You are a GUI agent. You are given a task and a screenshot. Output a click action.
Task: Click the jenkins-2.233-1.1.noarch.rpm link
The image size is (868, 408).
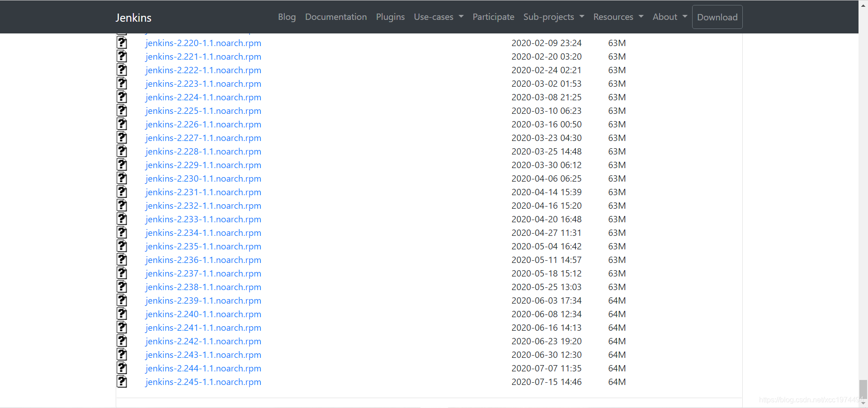click(x=203, y=219)
